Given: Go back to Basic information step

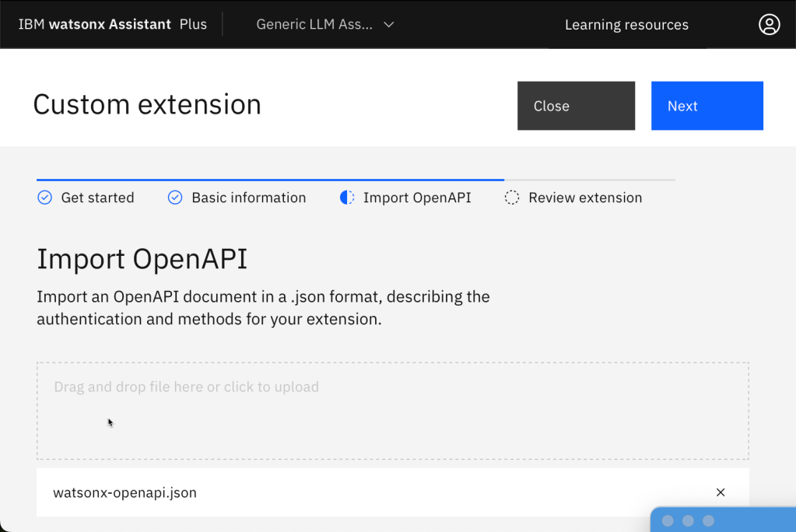Looking at the screenshot, I should (249, 198).
